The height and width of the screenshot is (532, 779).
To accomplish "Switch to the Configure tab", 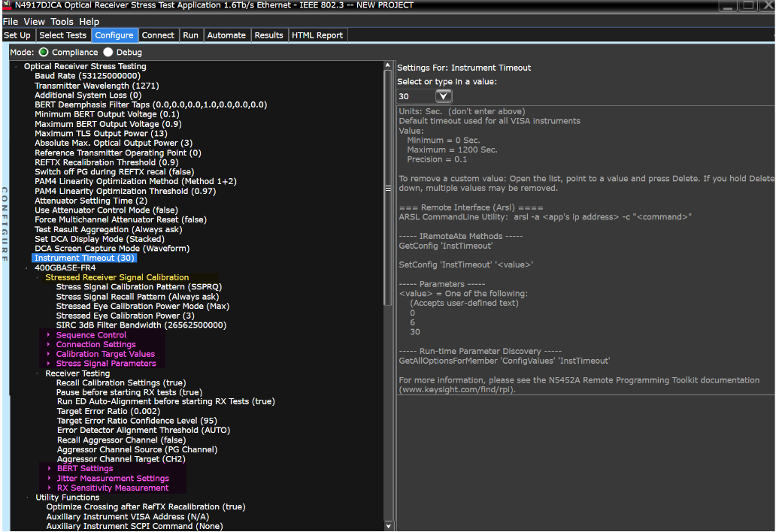I will pos(114,35).
